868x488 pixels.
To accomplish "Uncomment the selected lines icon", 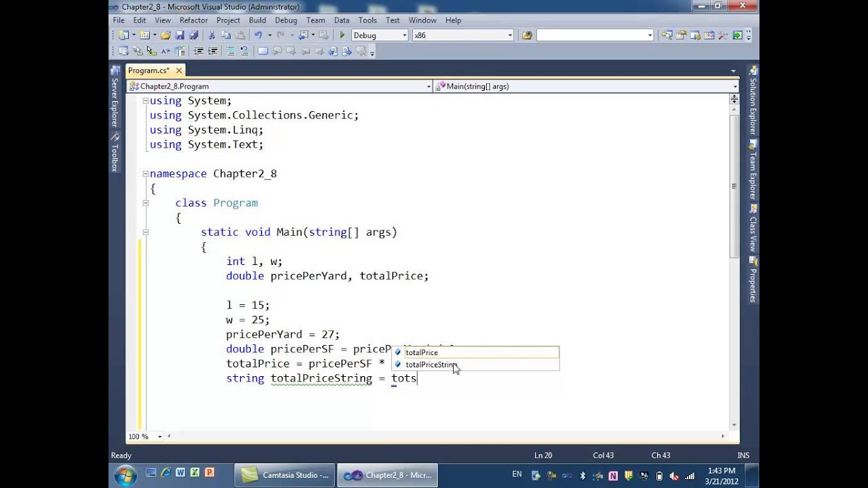I will click(x=244, y=51).
